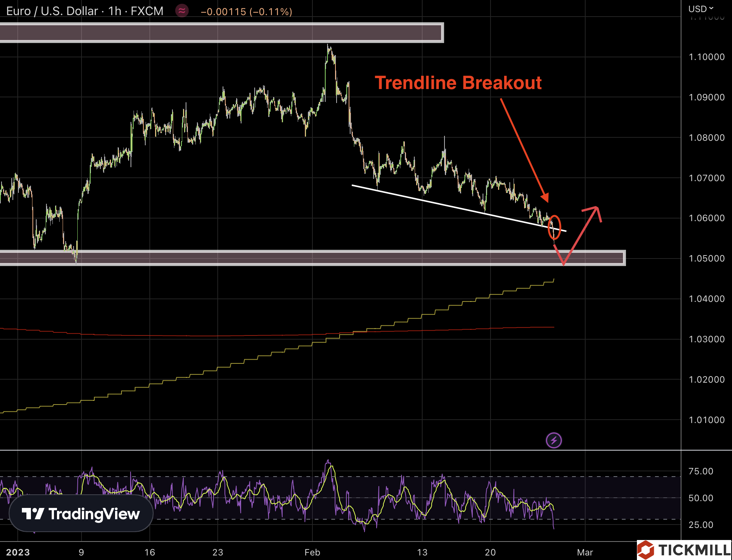Click the 50.00 level on the RSI scale
Viewport: 732px width, 560px height.
(701, 498)
